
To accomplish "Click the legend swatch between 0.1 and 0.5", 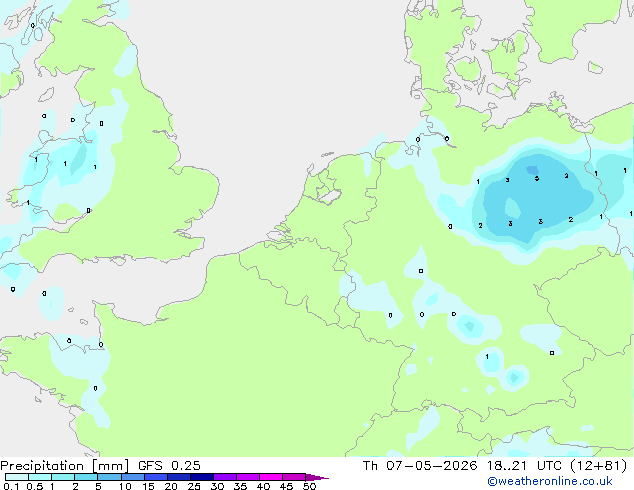I will [x=17, y=477].
